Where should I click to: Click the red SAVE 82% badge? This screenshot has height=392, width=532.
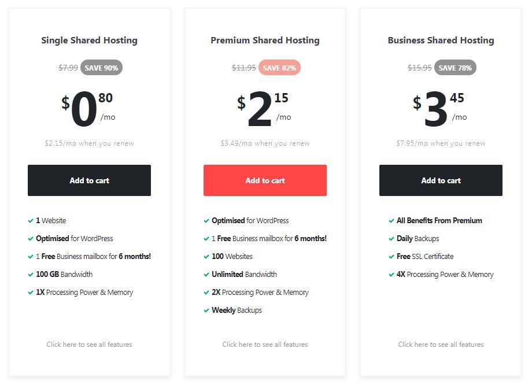coord(279,68)
